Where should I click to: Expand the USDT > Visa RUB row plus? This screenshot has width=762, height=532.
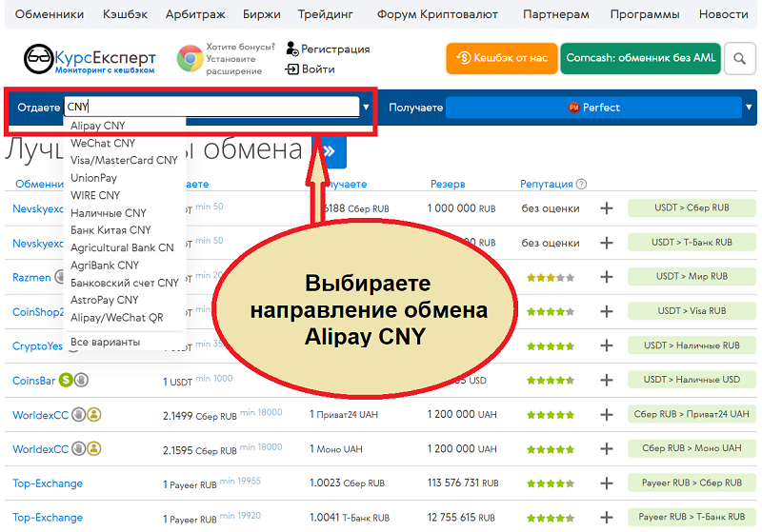[x=606, y=311]
